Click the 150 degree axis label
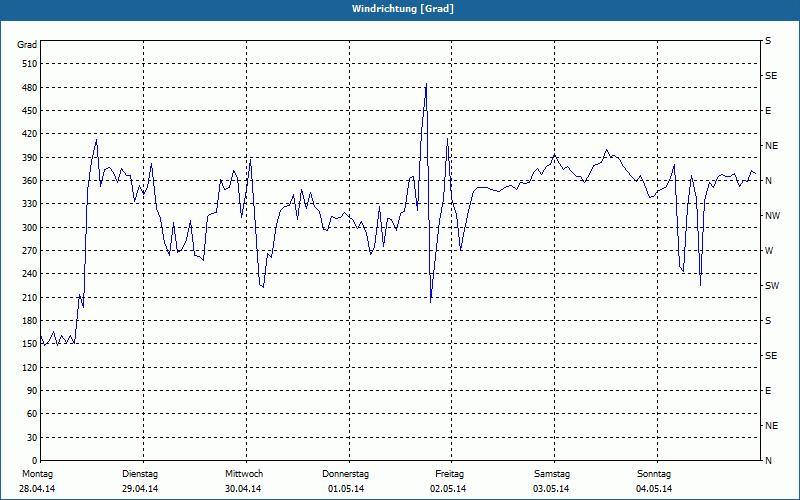Viewport: 800px width, 500px height. click(x=30, y=344)
